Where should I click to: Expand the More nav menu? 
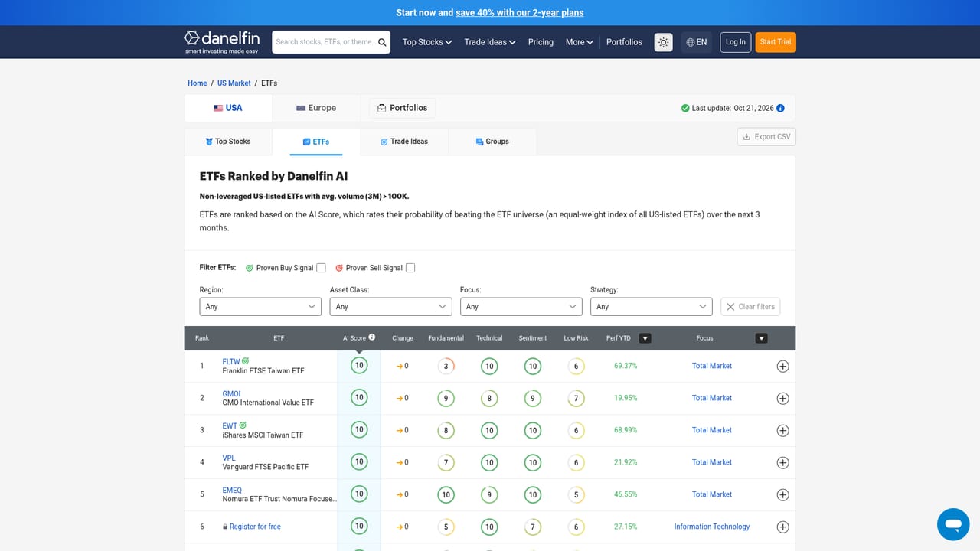(580, 42)
